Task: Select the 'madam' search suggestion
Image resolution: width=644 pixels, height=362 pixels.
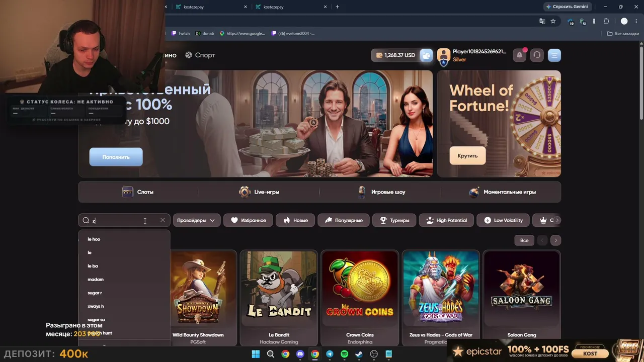Action: 95,280
